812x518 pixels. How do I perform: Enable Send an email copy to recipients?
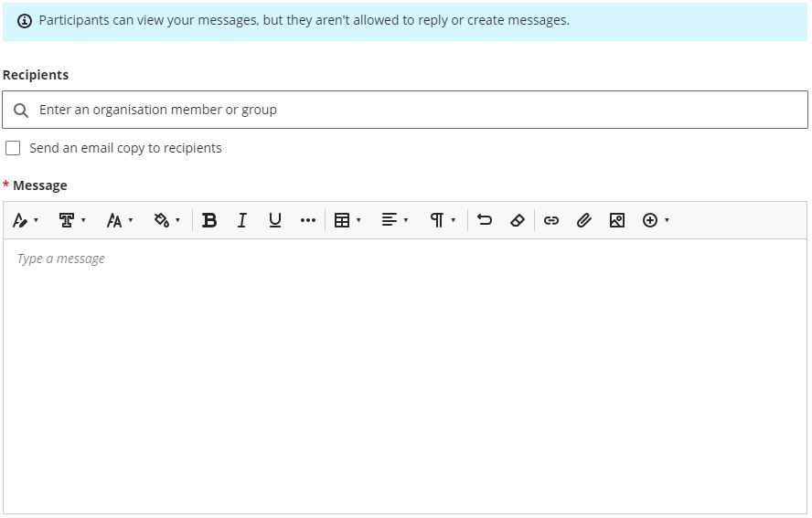pyautogui.click(x=13, y=148)
